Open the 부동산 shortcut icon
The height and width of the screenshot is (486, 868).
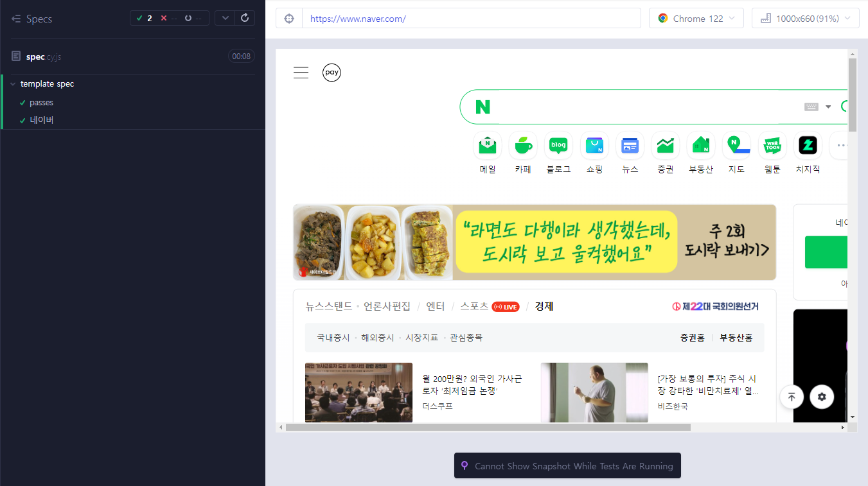pyautogui.click(x=701, y=146)
